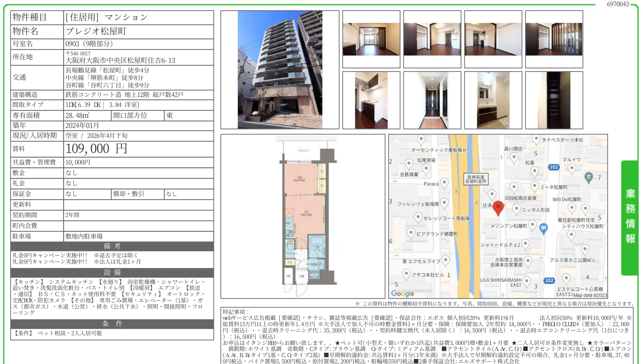Click the route 102 badge near マルイワ

[554, 167]
